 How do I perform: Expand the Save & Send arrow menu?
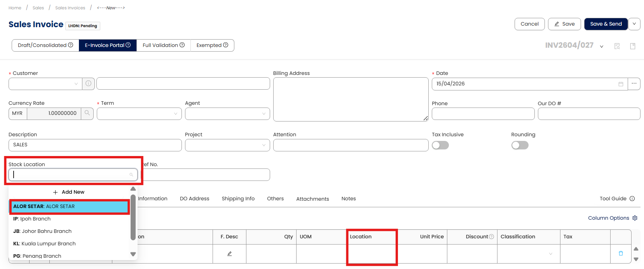pyautogui.click(x=634, y=24)
